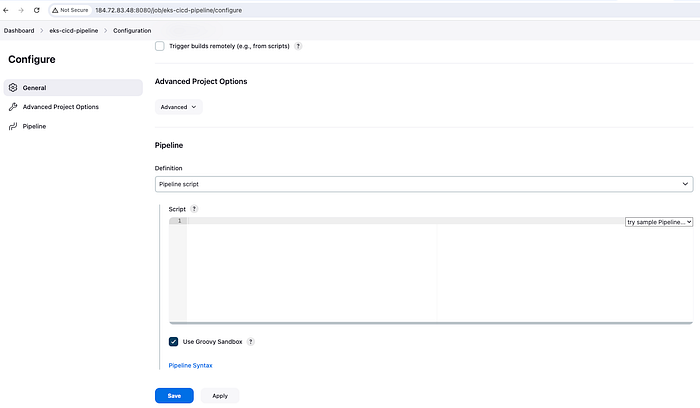Open help icon next to Use Groovy Sandbox
The image size is (700, 408).
[x=250, y=341]
